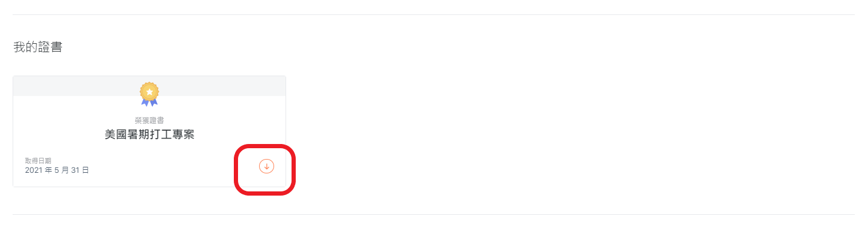868x228 pixels.
Task: Click the divider line below the certificate card
Action: [434, 214]
